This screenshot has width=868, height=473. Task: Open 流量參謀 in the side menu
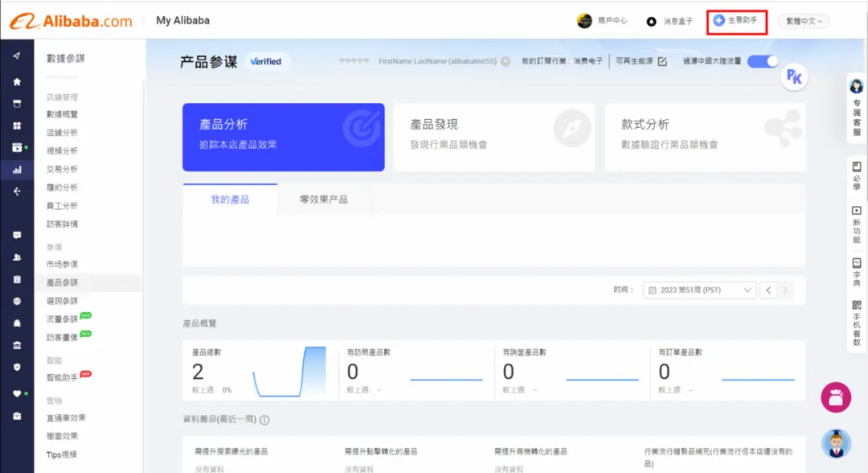(62, 319)
